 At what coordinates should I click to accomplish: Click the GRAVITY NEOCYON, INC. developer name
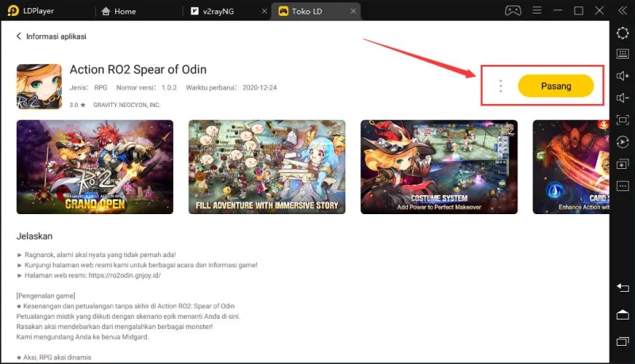click(127, 105)
